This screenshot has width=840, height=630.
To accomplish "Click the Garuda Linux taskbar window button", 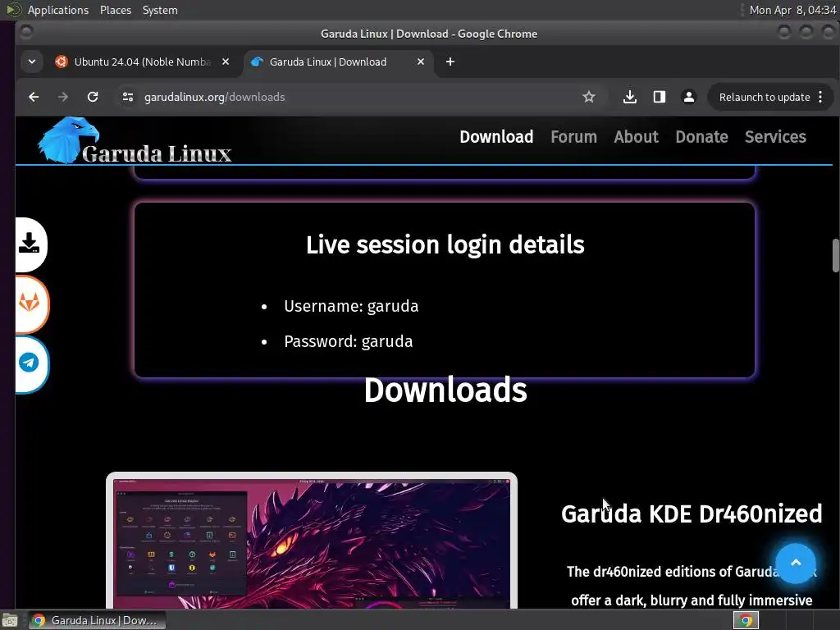I will point(97,620).
